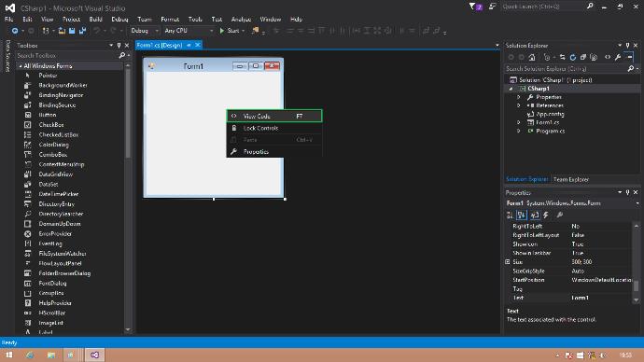Click the Toolbox vertical scrollbar

(128, 197)
